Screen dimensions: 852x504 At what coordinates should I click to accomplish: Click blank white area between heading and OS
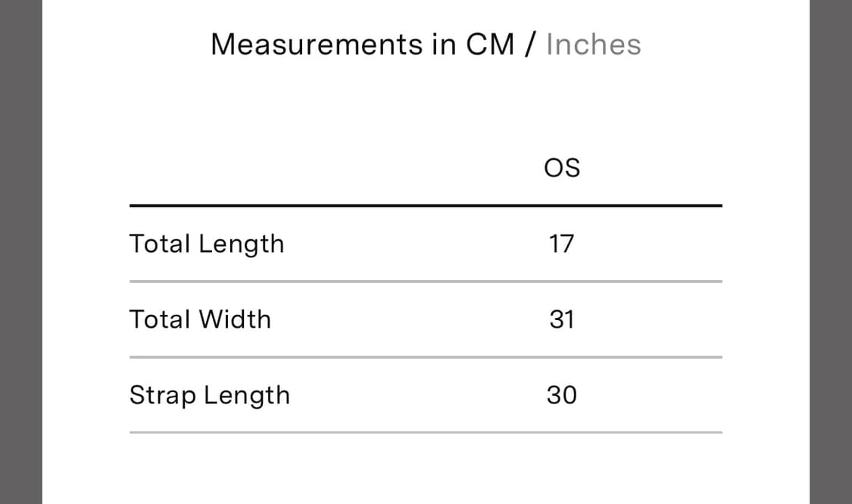coord(426,106)
